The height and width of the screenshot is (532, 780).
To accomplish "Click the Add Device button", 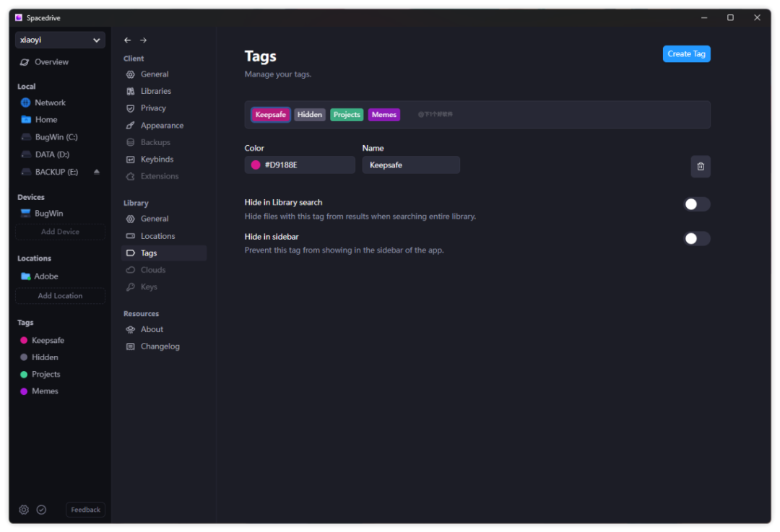I will pyautogui.click(x=60, y=232).
